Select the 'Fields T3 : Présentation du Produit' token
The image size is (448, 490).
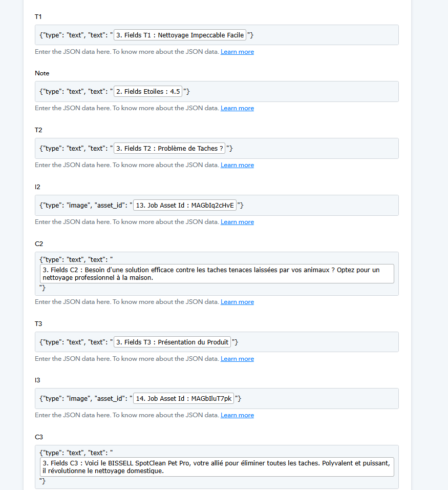[x=173, y=342]
